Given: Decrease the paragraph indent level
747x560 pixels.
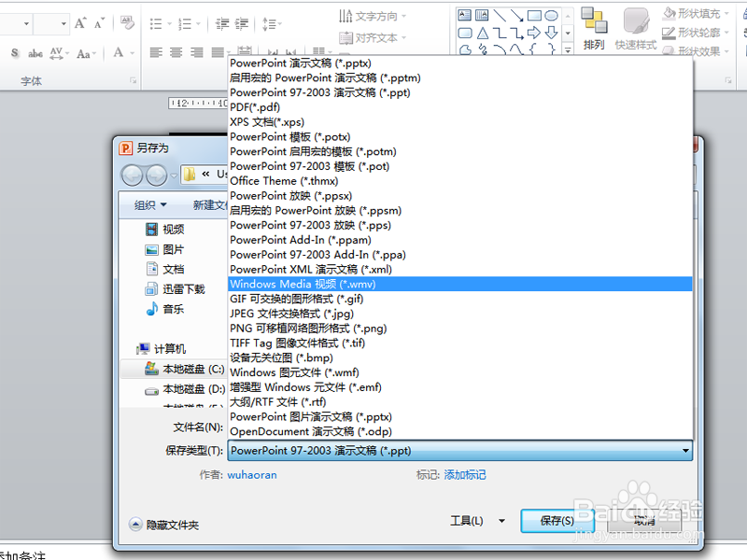Looking at the screenshot, I should (222, 23).
